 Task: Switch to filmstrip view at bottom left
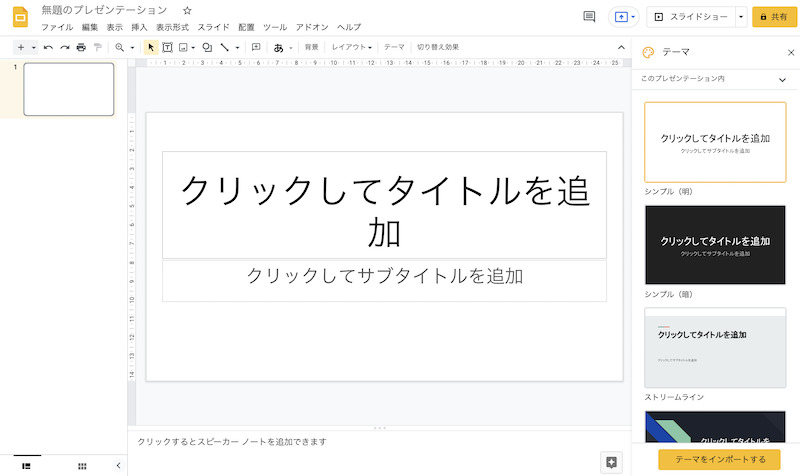point(27,466)
